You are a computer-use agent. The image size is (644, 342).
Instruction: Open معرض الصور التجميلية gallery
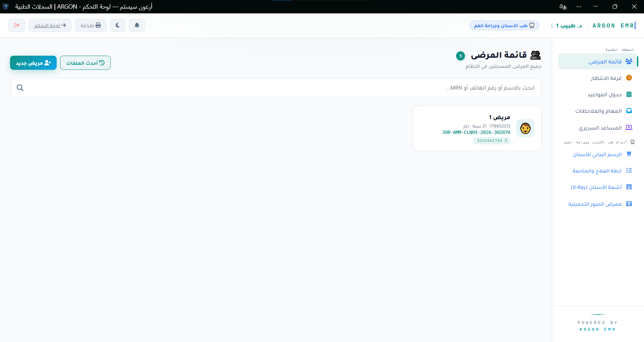point(598,204)
